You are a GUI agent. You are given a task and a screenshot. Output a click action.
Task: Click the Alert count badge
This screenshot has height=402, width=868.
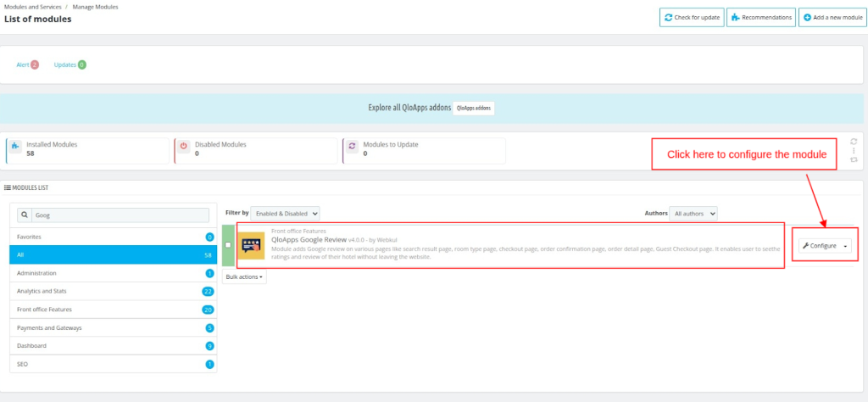pyautogui.click(x=35, y=64)
